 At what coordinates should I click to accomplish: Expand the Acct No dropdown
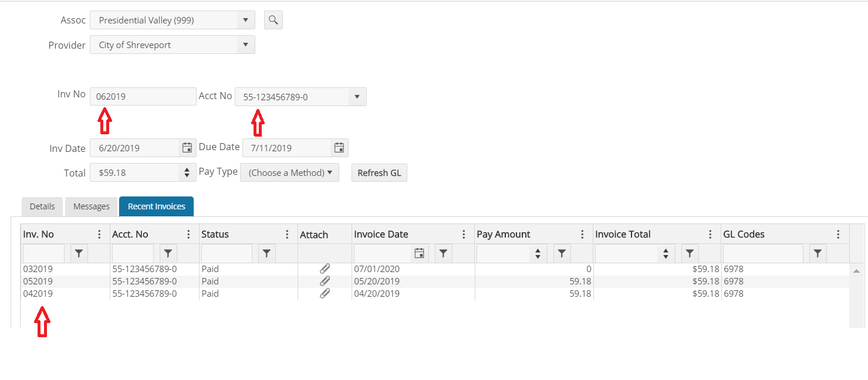coord(357,97)
